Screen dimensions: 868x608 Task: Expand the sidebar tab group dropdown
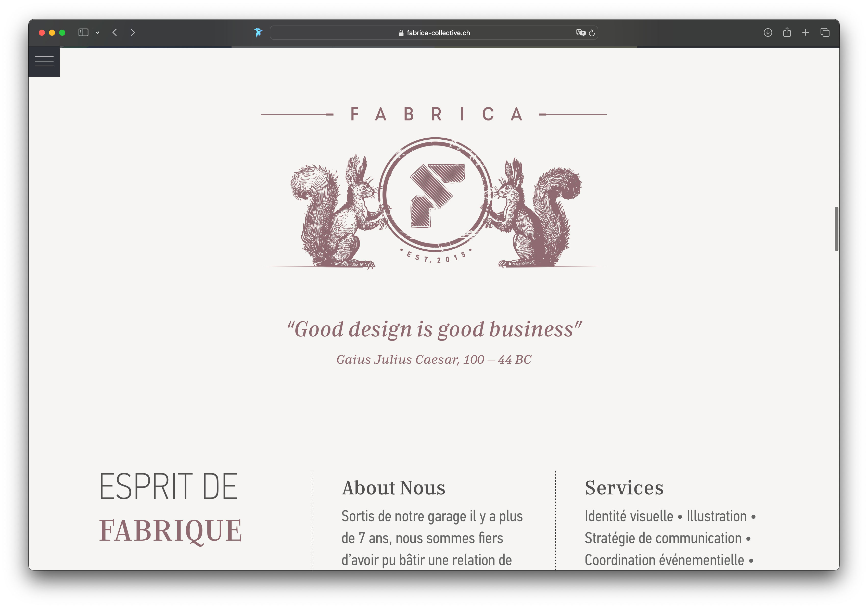click(98, 32)
